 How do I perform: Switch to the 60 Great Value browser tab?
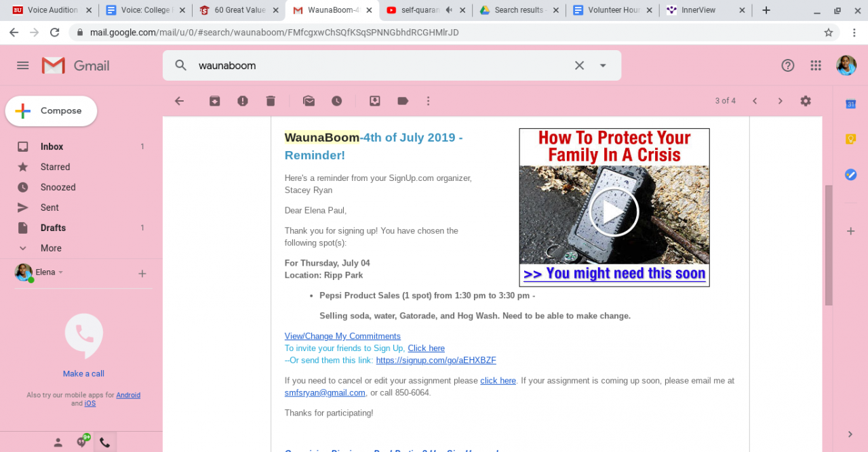[x=239, y=10]
